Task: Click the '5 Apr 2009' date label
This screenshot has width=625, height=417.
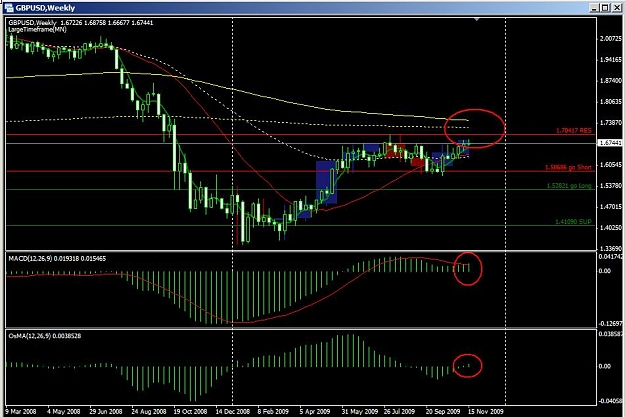Action: coord(315,411)
